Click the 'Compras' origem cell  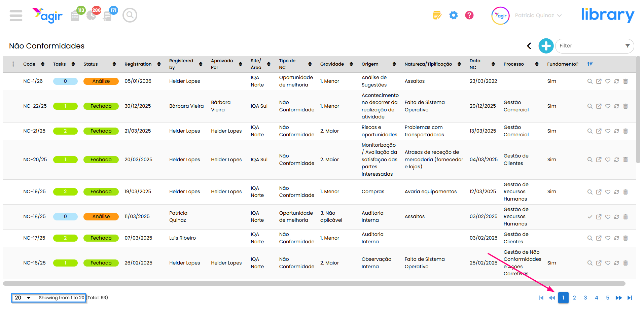373,191
